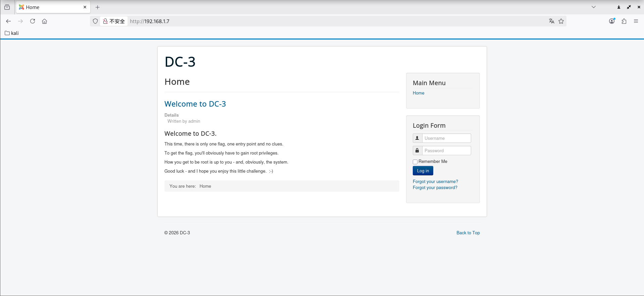Screen dimensions: 644x296
Task: Expand the list all tabs chevron
Action: coord(593,7)
